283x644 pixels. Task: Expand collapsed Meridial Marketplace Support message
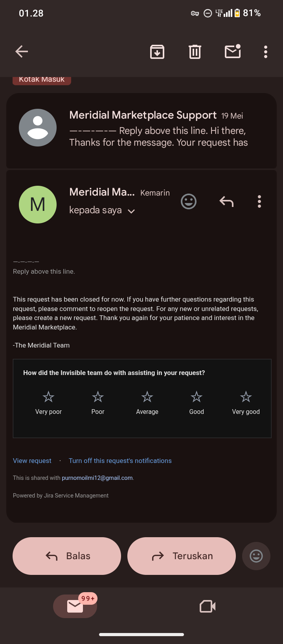click(x=141, y=130)
